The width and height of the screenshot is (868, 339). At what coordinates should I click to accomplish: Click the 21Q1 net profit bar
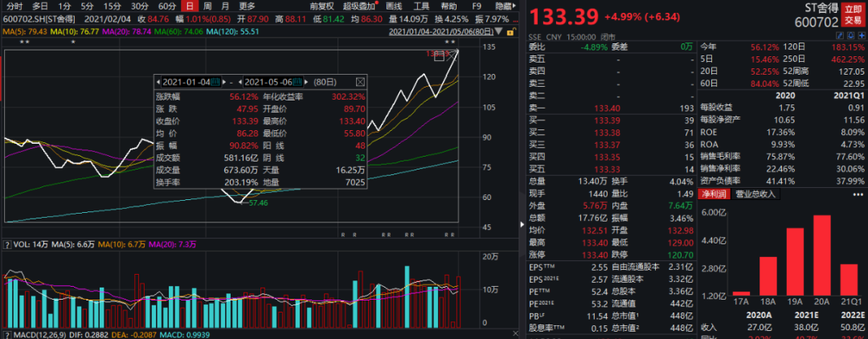[848, 280]
